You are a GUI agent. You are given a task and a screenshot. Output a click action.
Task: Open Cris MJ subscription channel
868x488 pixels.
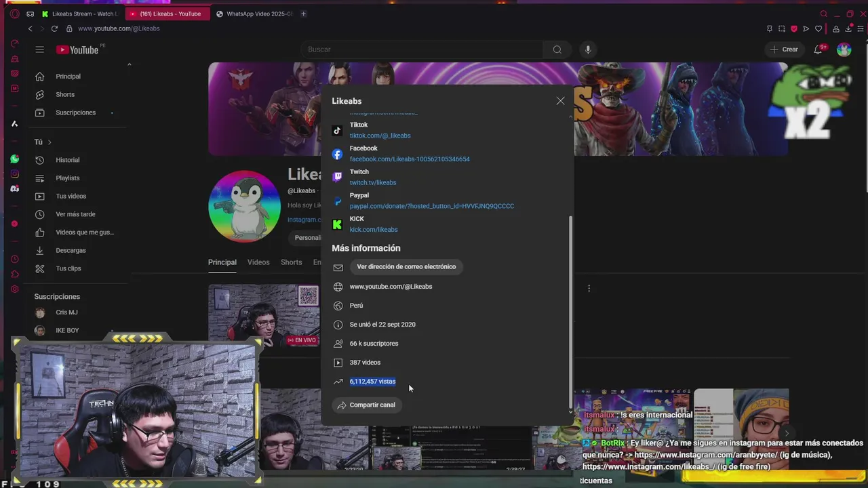click(77, 312)
